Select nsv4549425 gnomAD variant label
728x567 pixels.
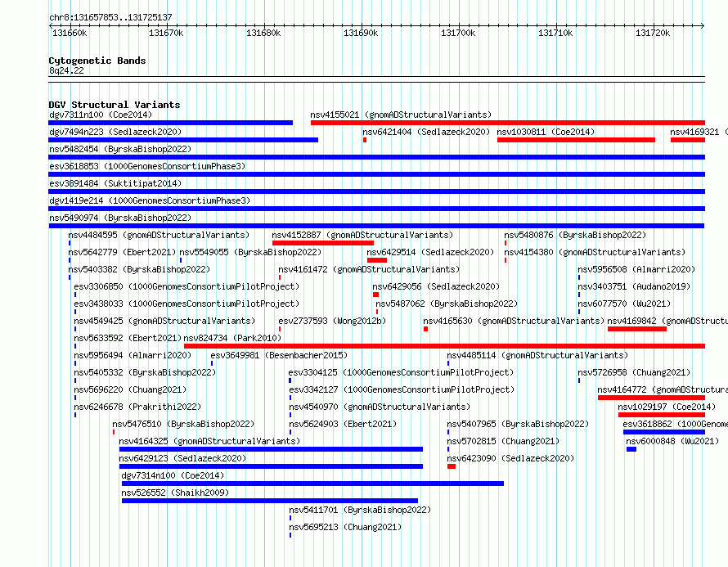[164, 321]
